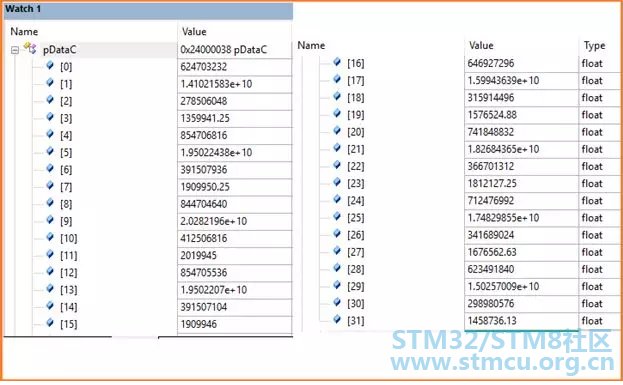Click the Name column header above [16]

pos(311,46)
